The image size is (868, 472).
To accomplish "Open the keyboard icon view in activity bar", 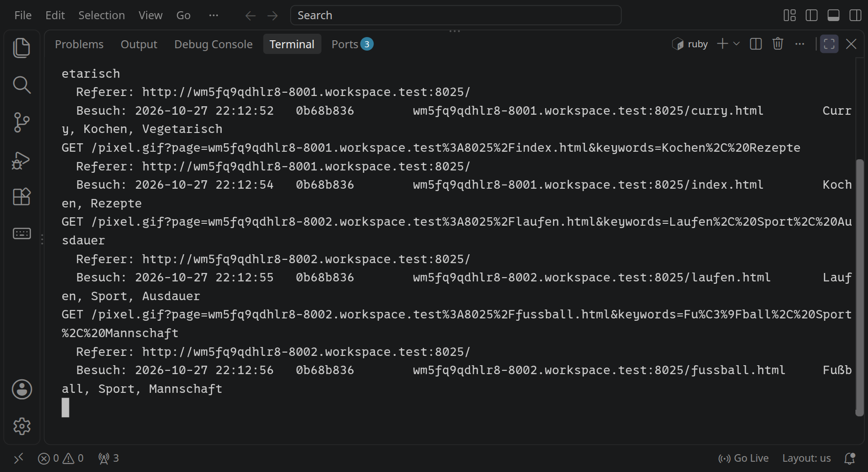I will coord(22,233).
